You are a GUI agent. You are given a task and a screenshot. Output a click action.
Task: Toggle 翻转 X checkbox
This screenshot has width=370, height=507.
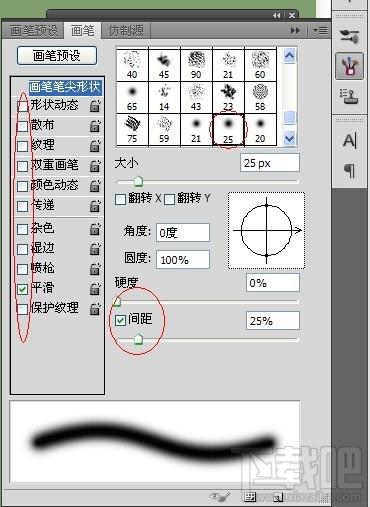(x=120, y=200)
